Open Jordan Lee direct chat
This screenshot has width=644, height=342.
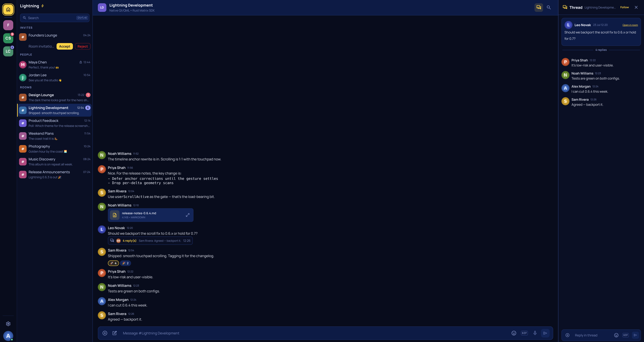(55, 78)
